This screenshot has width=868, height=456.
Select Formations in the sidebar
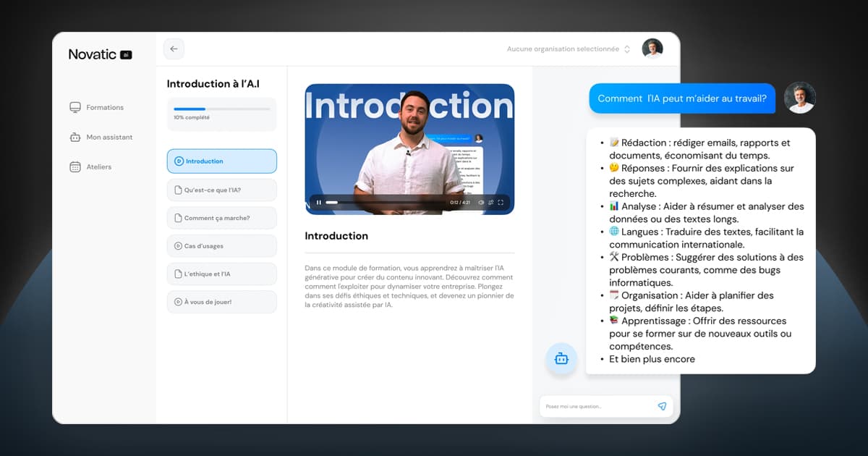coord(106,107)
